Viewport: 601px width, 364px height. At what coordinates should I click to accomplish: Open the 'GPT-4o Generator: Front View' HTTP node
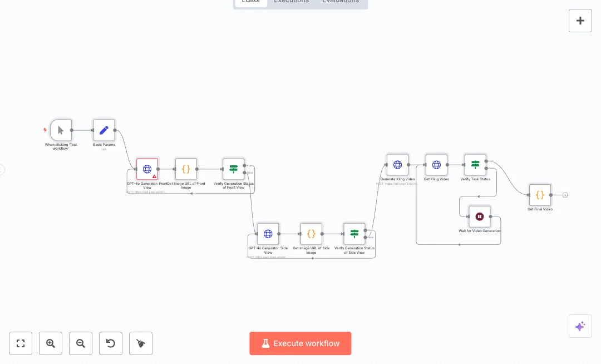tap(147, 169)
